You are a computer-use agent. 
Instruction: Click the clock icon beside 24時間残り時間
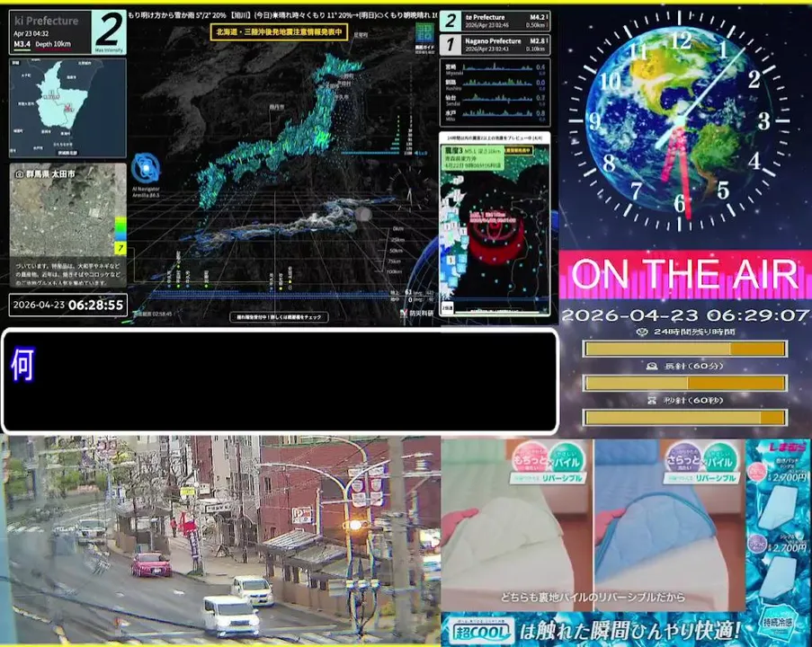pyautogui.click(x=642, y=332)
